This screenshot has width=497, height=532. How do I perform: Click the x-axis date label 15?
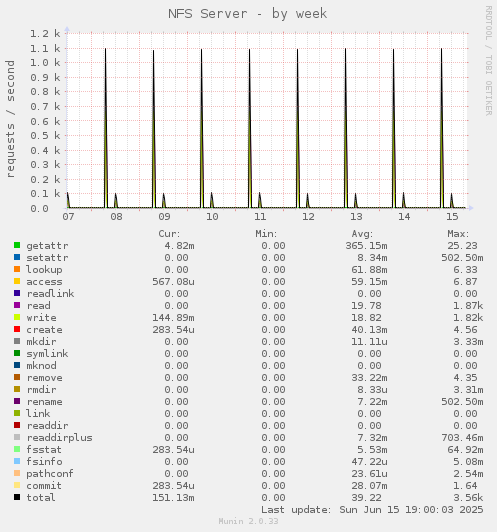click(452, 217)
